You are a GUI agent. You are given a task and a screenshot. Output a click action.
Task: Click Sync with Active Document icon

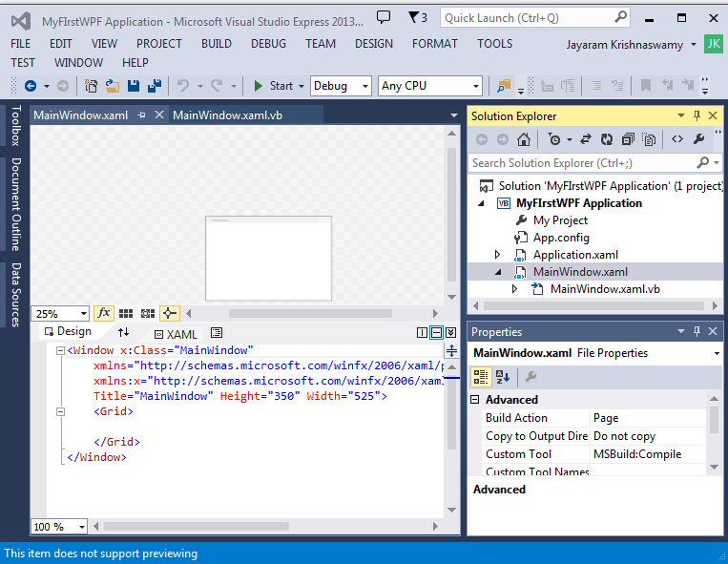point(586,139)
